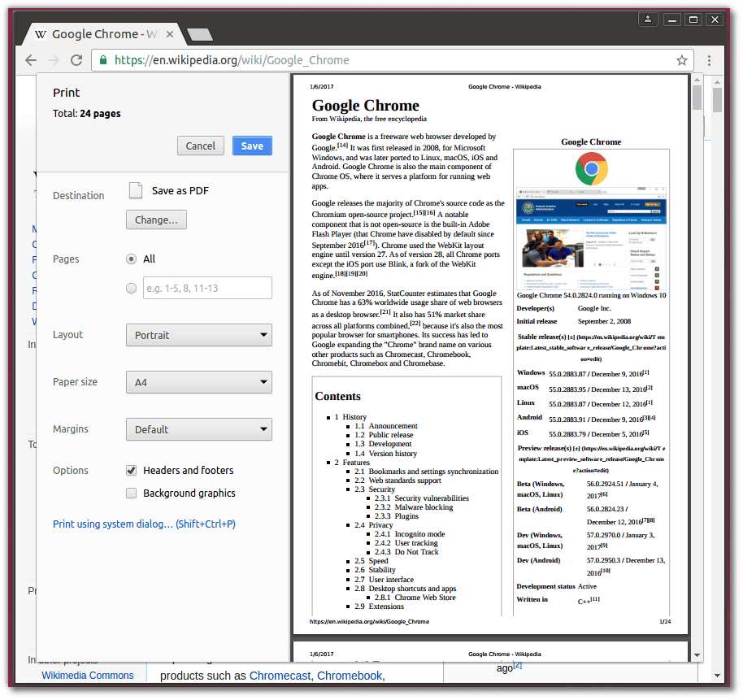This screenshot has width=743, height=700.
Task: Click the print preview scrollbar thumb
Action: click(x=697, y=97)
